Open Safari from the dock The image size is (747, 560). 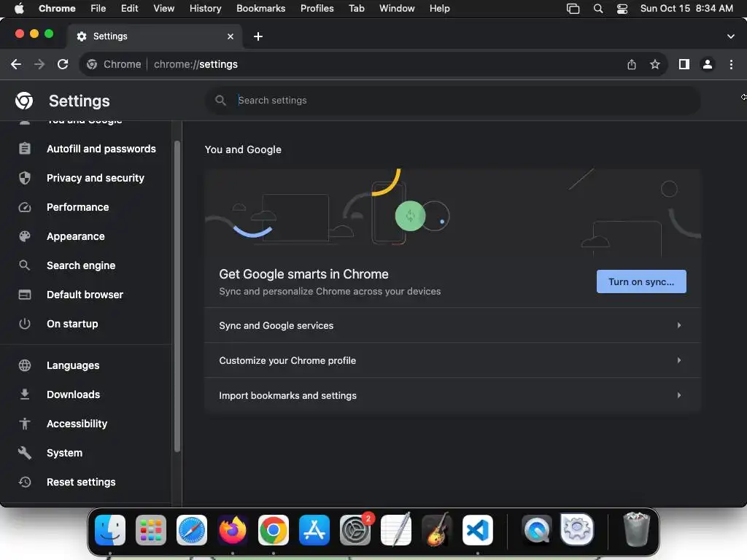click(192, 530)
